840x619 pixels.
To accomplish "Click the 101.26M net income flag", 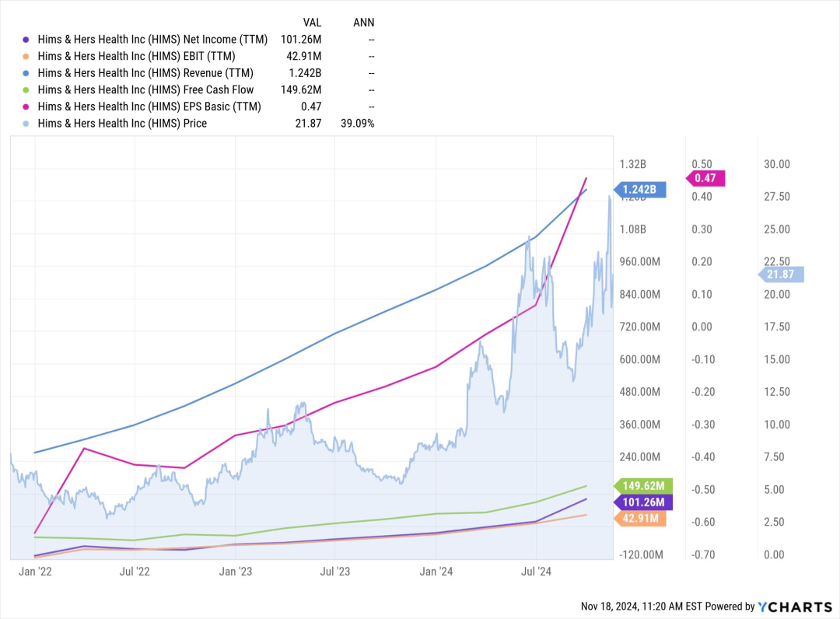I will pos(643,502).
